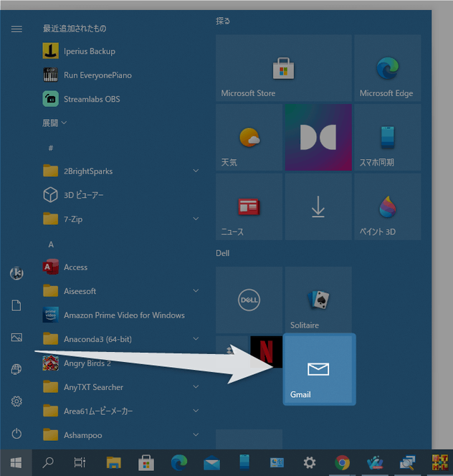Viewport: 453px width, 476px height.
Task: Open the Netflix tile
Action: click(x=266, y=352)
